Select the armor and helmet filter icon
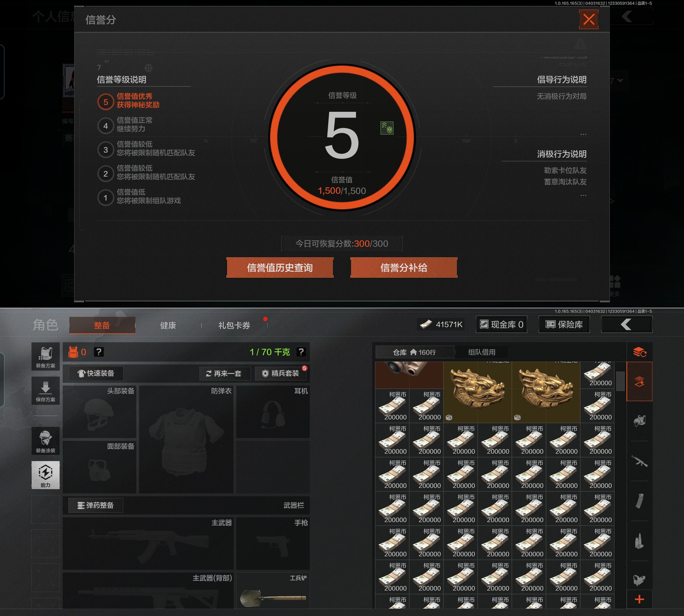The image size is (684, 616). click(x=639, y=421)
